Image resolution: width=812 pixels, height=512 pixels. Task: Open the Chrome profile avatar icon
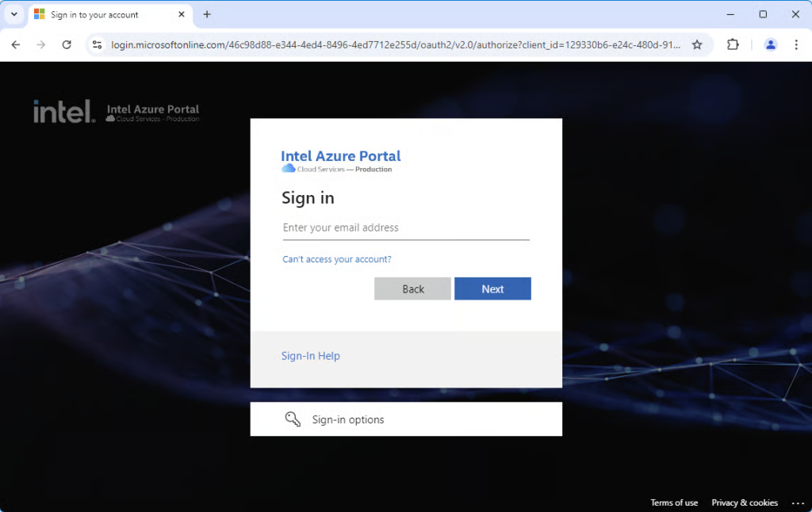pyautogui.click(x=770, y=45)
